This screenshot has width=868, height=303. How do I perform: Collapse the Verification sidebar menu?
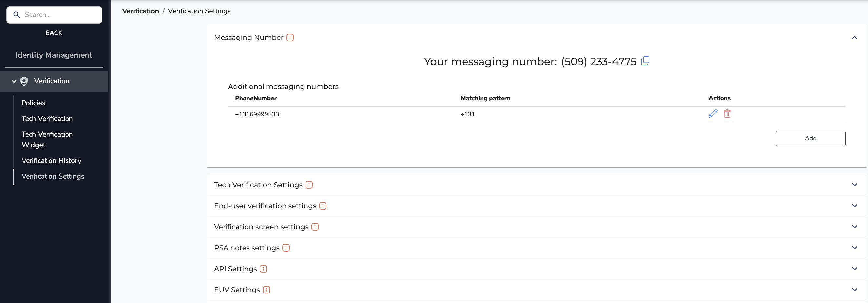[14, 81]
